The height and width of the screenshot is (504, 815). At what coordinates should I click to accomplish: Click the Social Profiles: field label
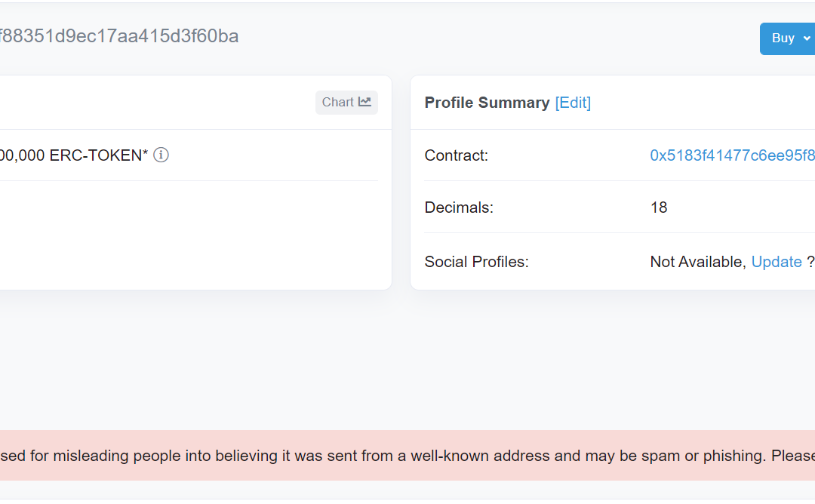[477, 261]
